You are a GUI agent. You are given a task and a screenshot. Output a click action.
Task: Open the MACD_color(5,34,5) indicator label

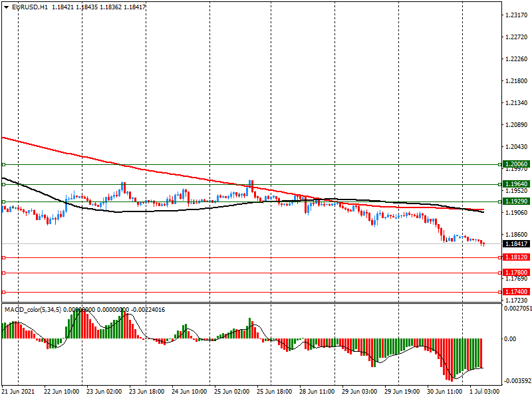[33, 310]
